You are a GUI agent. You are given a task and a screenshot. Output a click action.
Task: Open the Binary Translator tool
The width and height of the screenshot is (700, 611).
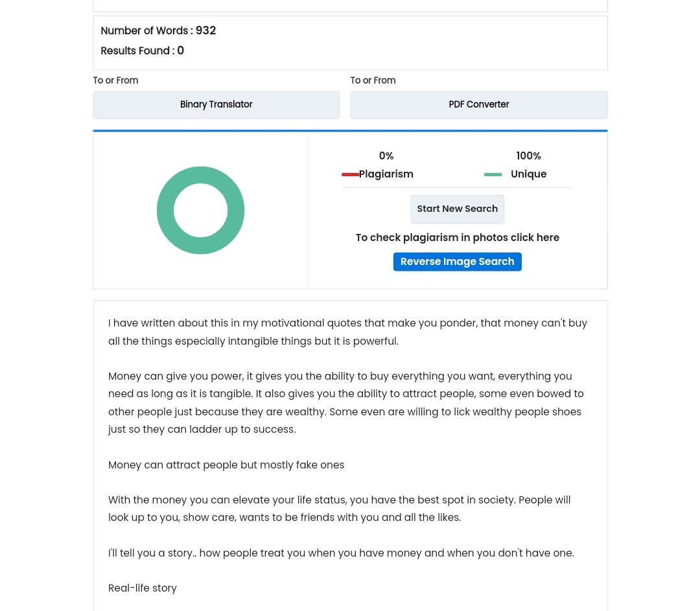[x=216, y=105]
